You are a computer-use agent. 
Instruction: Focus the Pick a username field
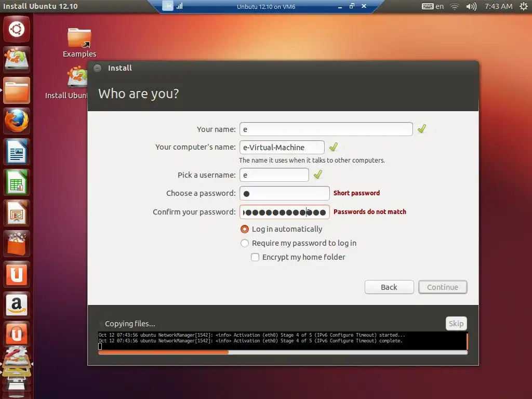coord(274,175)
